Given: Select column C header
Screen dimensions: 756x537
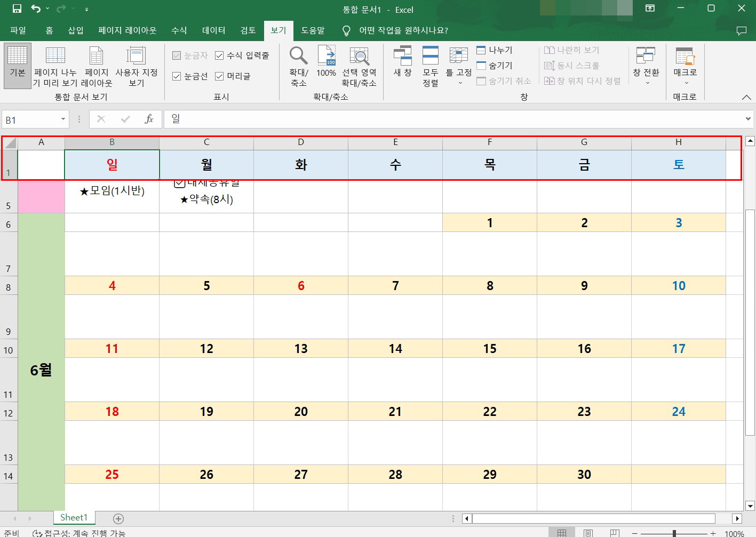Looking at the screenshot, I should click(x=206, y=142).
